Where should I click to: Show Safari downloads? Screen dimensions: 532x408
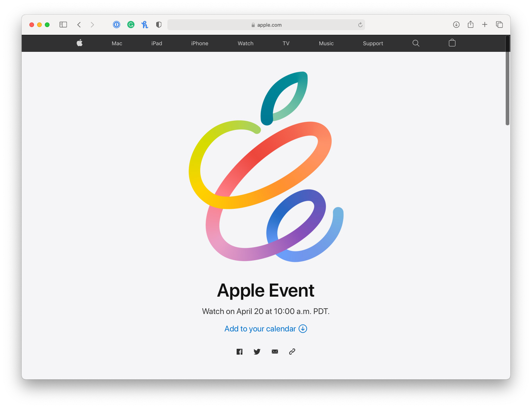pos(456,25)
